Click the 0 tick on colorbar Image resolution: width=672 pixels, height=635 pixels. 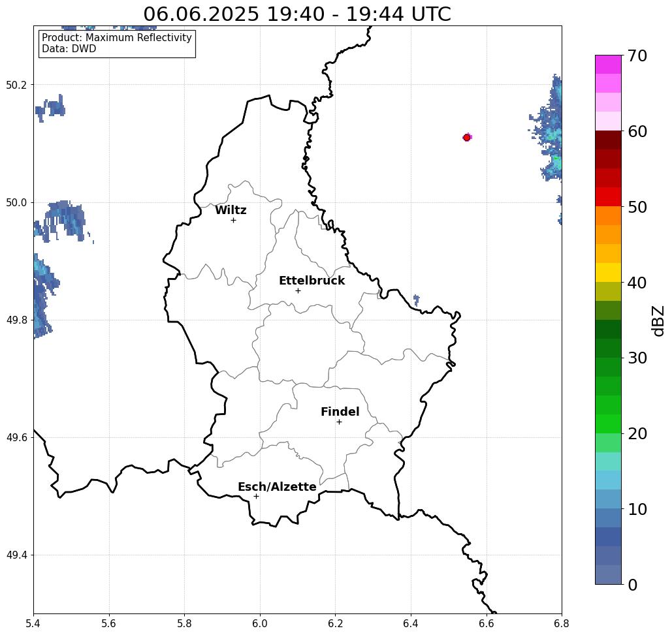(633, 585)
